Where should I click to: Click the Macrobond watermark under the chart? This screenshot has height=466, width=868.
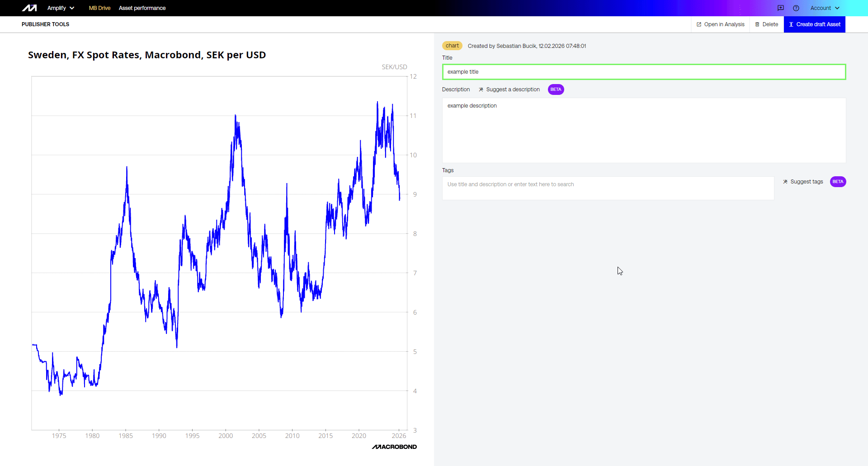tap(394, 447)
